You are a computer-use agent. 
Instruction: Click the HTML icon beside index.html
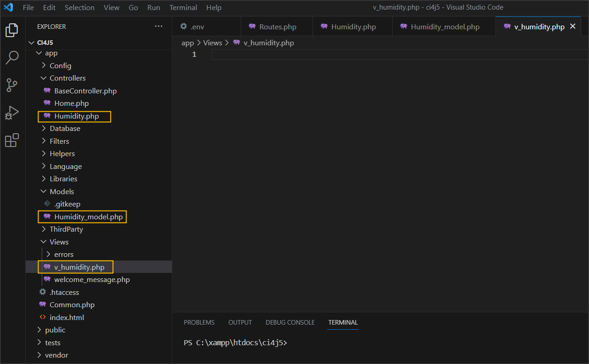pyautogui.click(x=43, y=317)
